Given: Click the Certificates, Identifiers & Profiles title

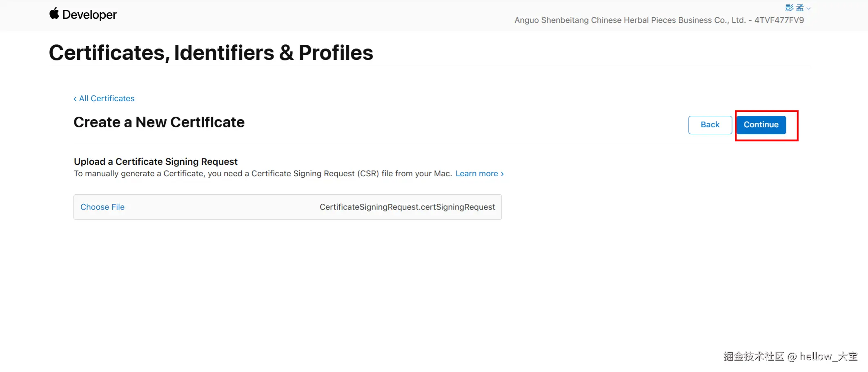Looking at the screenshot, I should pyautogui.click(x=211, y=53).
